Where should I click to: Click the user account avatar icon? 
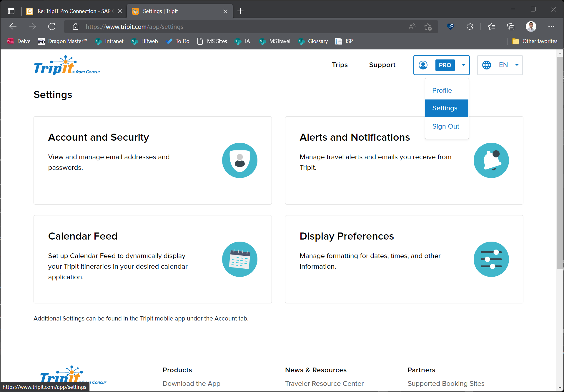423,65
